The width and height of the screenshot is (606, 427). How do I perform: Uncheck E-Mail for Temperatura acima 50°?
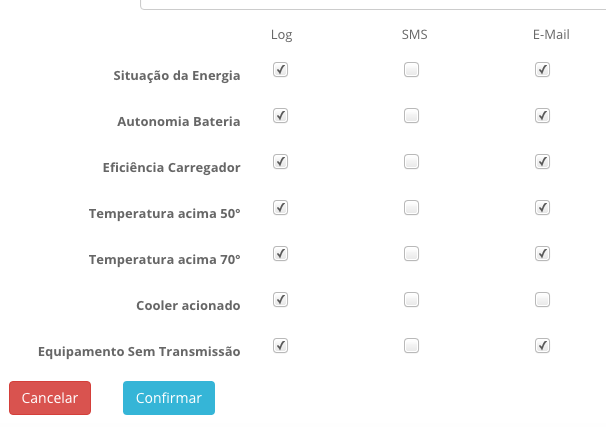point(542,207)
